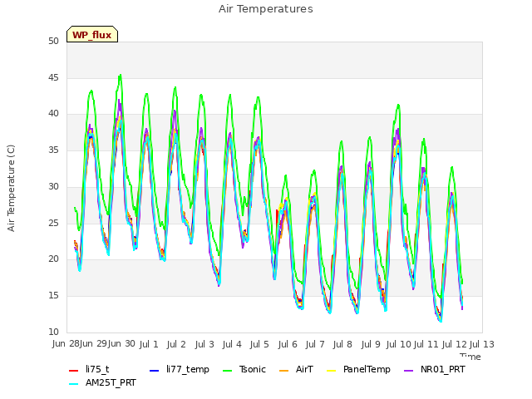Click the yellow PanelTemp color marker
Screen dimensions: 532x399
tap(331, 371)
